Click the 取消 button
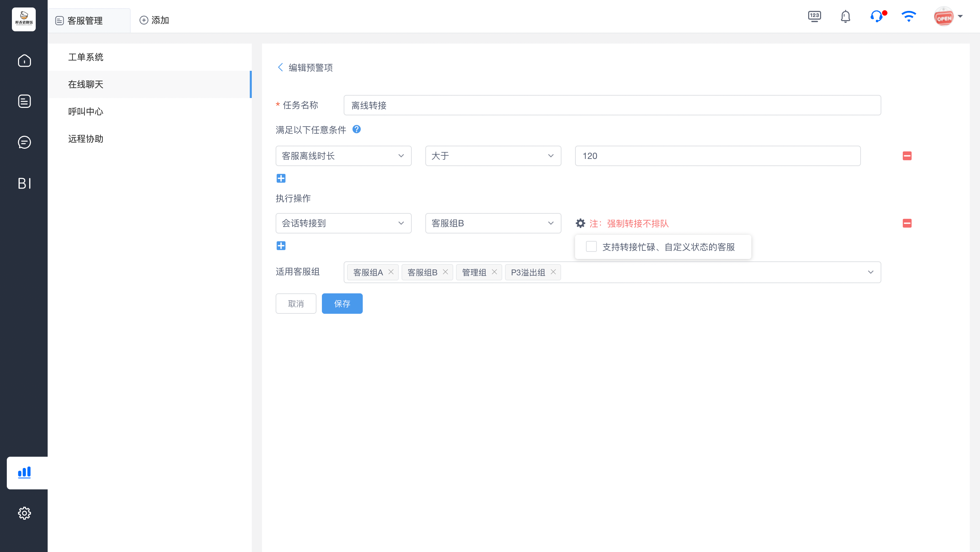This screenshot has width=980, height=552. click(296, 304)
